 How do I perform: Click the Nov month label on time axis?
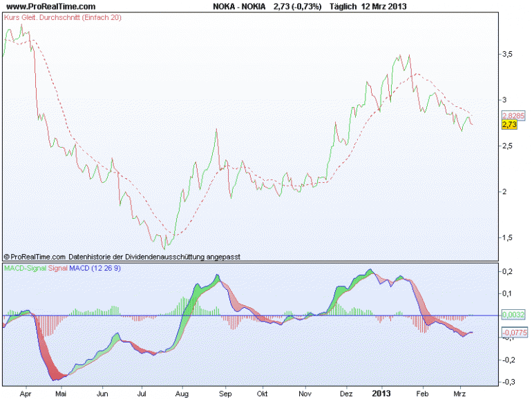[x=305, y=394]
